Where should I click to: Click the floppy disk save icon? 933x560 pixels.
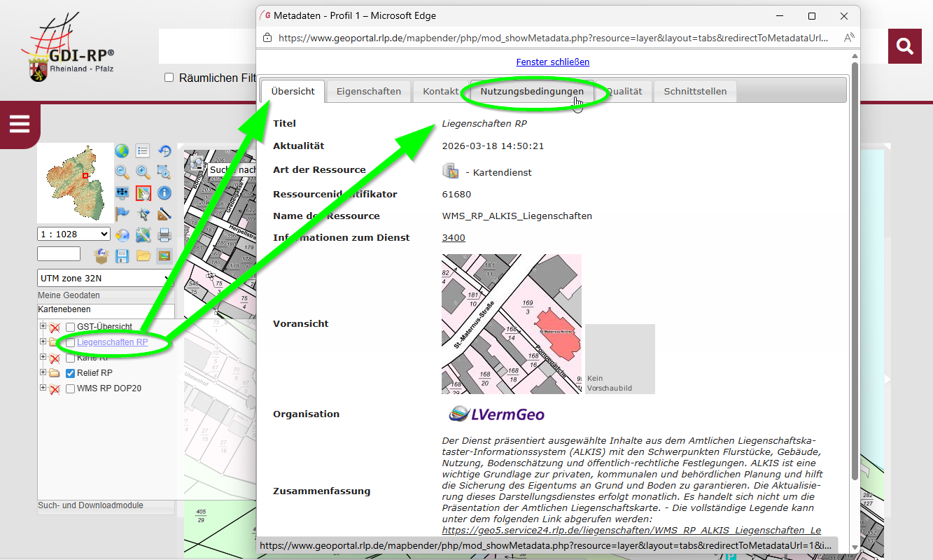122,256
